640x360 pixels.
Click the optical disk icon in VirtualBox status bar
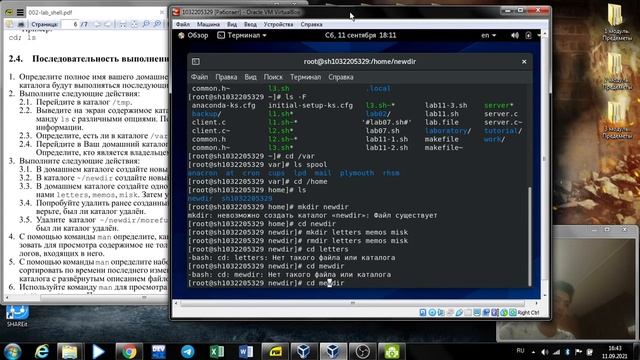point(432,313)
